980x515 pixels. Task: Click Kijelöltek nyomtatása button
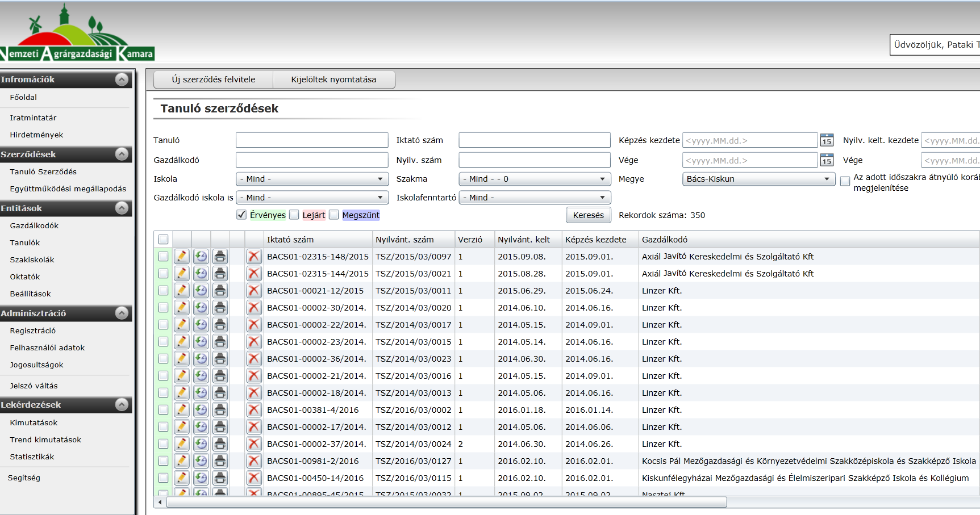tap(333, 79)
